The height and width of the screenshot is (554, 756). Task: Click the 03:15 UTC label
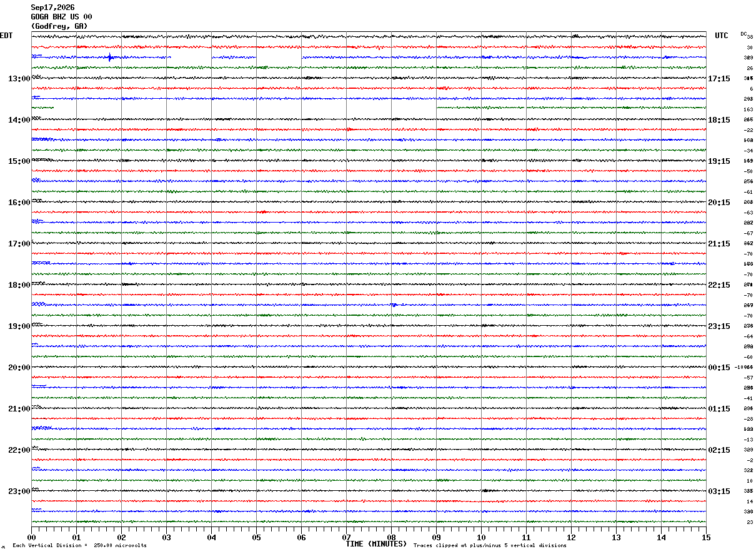click(x=719, y=491)
